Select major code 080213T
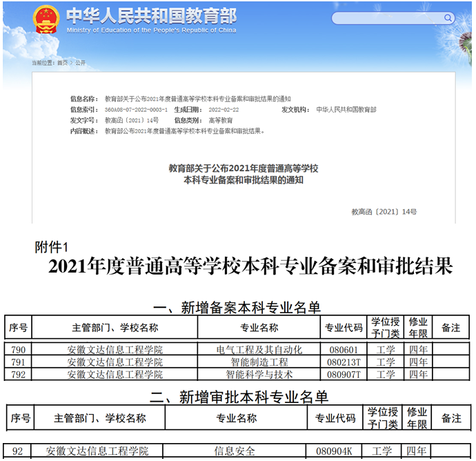The image size is (476, 461). click(x=344, y=362)
